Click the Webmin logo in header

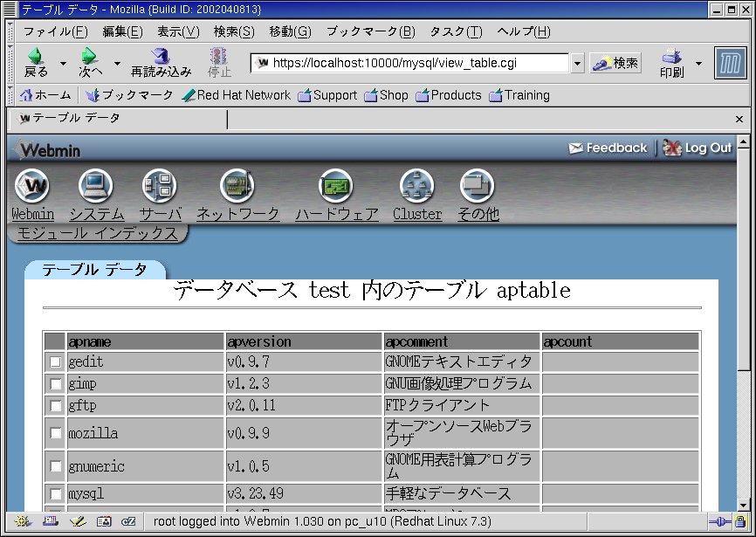tap(47, 150)
